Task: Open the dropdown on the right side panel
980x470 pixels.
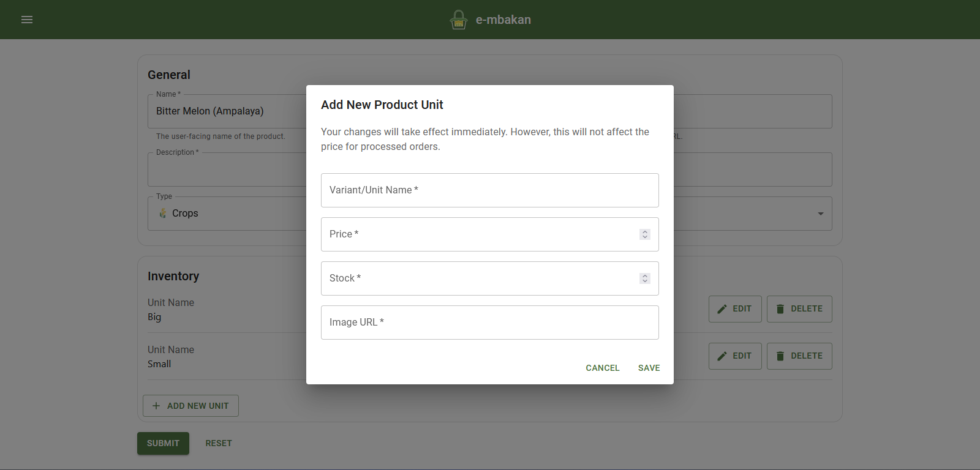Action: click(822, 214)
